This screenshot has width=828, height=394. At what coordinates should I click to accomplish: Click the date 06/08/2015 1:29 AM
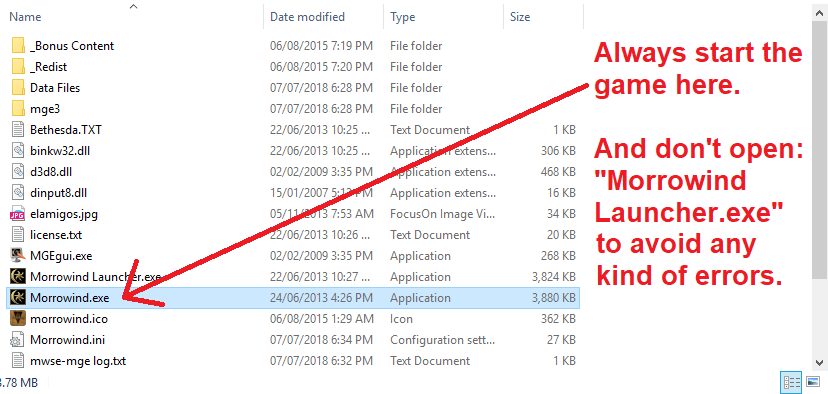click(x=322, y=318)
